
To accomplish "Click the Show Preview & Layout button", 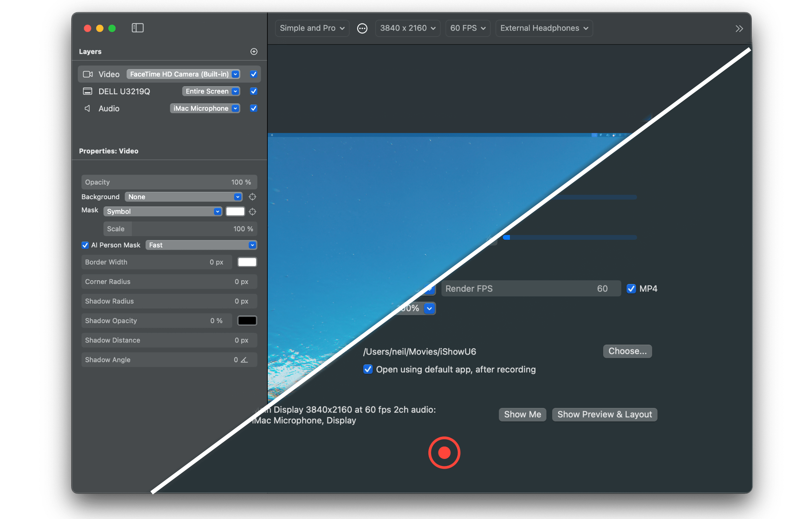I will pos(605,414).
